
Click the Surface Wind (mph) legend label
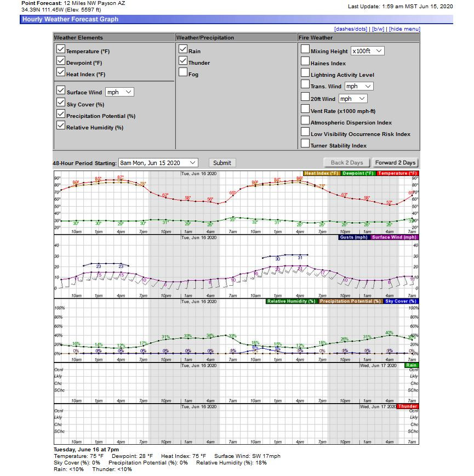394,237
